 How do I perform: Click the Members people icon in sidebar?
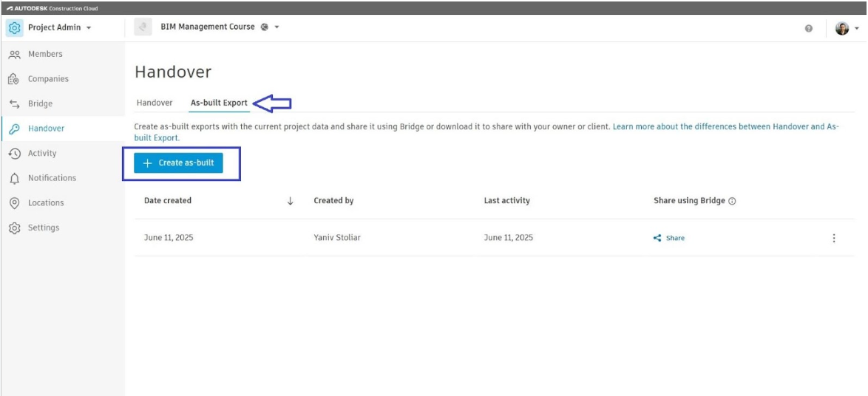point(13,54)
